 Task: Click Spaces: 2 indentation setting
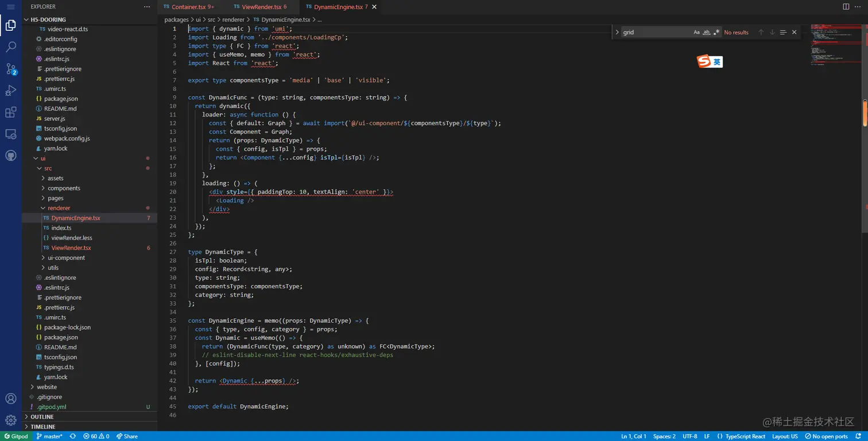(x=664, y=436)
